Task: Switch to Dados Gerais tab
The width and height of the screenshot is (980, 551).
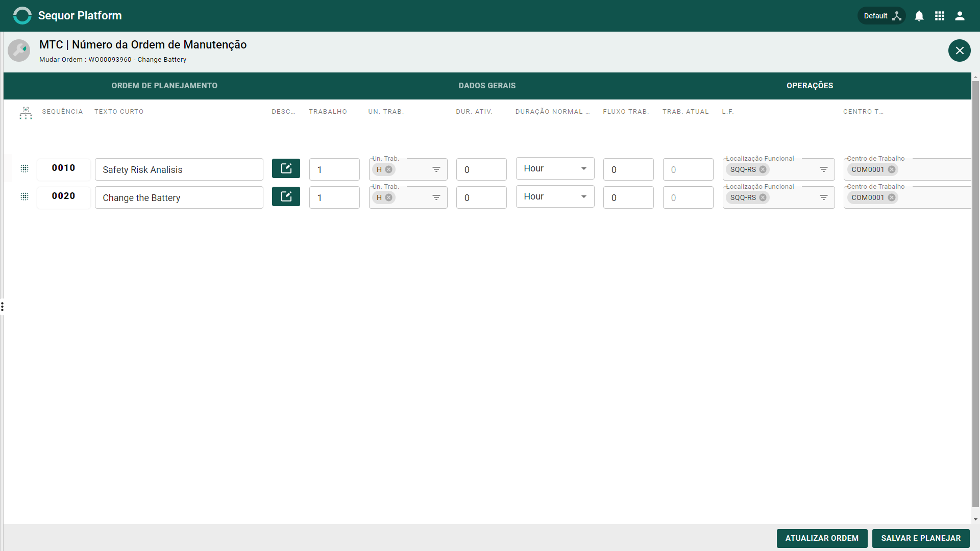Action: pyautogui.click(x=487, y=86)
